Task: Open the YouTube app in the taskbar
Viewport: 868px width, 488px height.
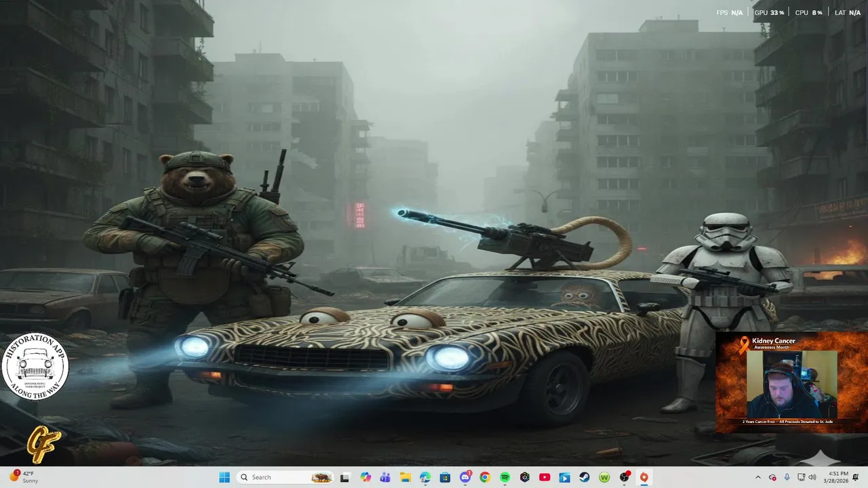Action: click(x=545, y=477)
